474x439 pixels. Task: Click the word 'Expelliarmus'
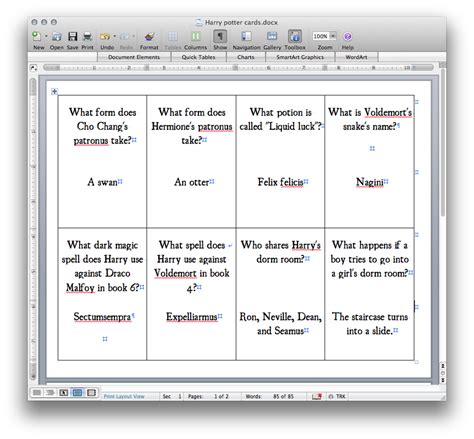coord(192,317)
